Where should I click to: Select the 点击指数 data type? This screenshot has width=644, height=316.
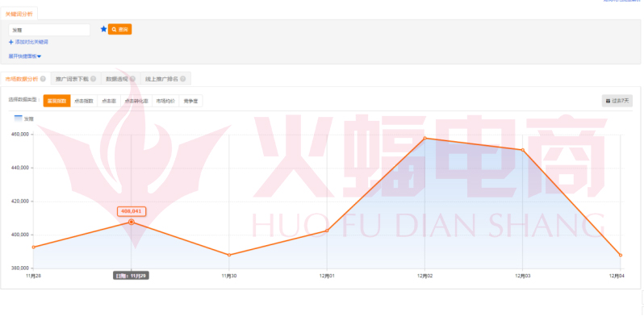84,101
